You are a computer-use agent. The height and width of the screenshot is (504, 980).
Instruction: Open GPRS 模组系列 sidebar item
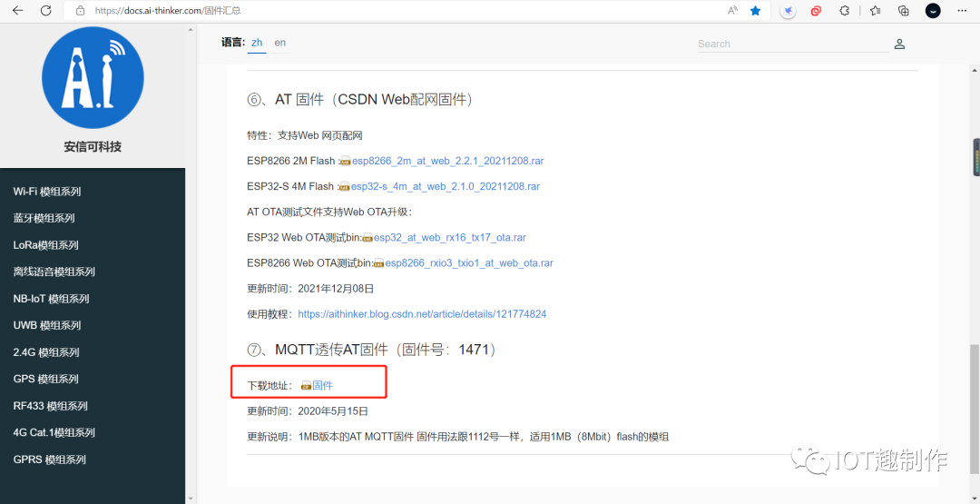(x=49, y=460)
